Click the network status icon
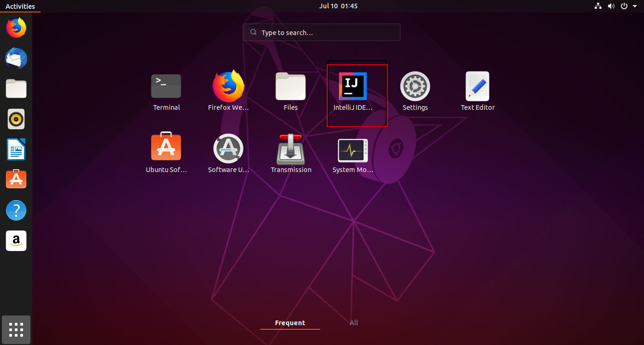Viewport: 644px width, 345px height. [x=598, y=6]
